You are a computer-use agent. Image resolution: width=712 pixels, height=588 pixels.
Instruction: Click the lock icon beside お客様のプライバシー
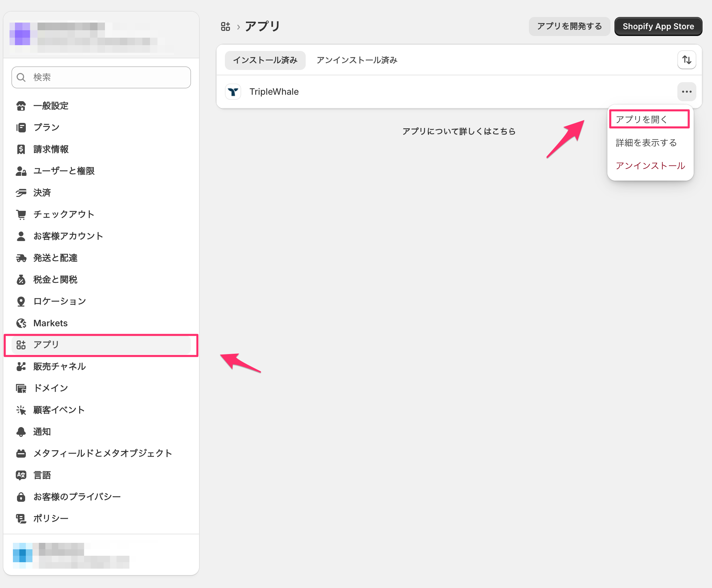[21, 497]
